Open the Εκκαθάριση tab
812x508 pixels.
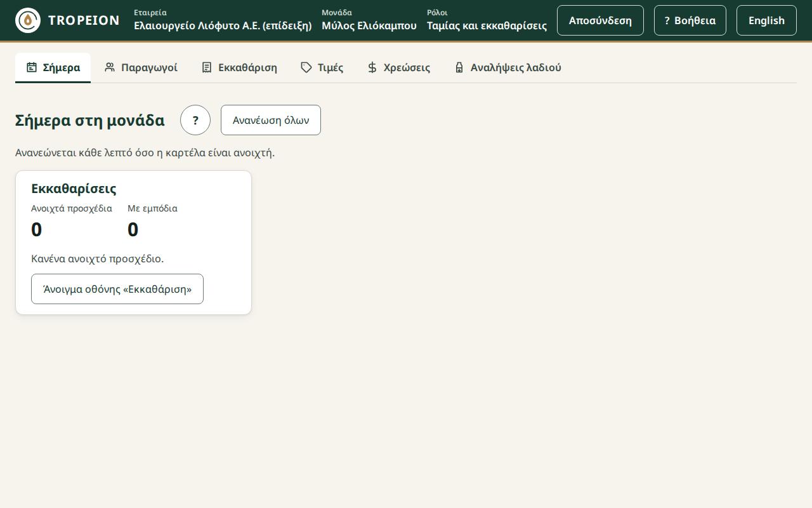pyautogui.click(x=239, y=67)
